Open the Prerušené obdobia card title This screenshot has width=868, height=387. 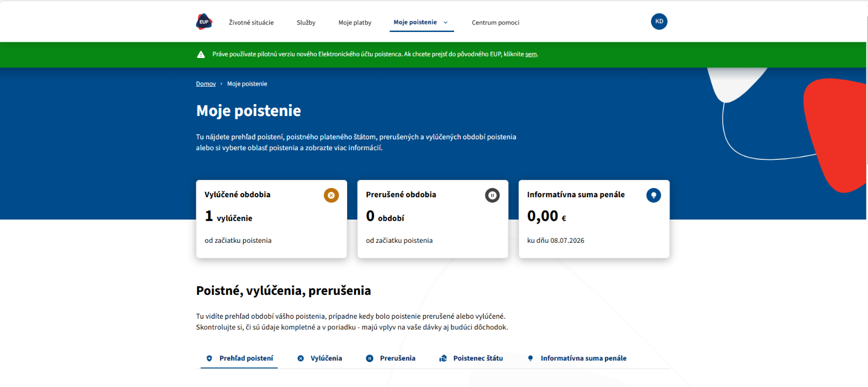coord(401,195)
